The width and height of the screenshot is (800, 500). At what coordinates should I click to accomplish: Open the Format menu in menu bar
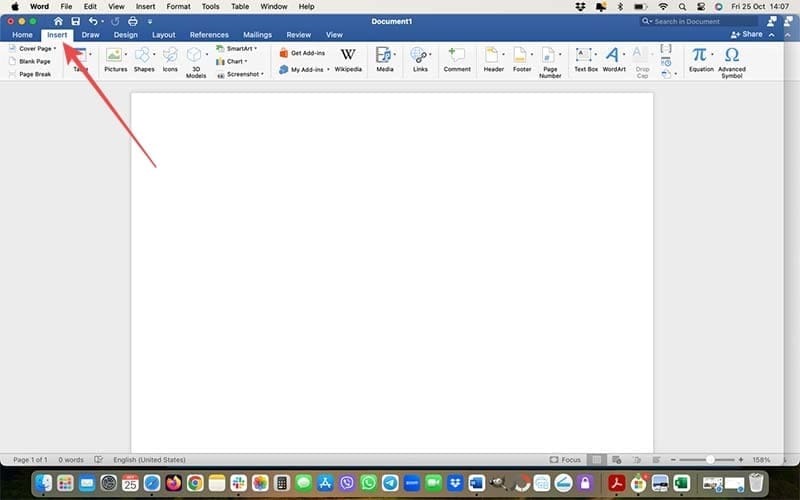[x=178, y=7]
